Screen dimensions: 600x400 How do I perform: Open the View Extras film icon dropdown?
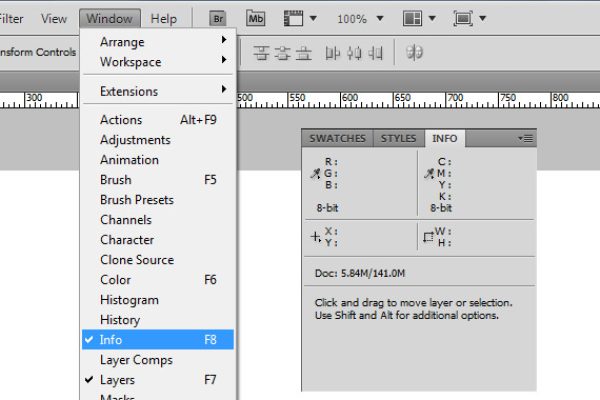tap(299, 19)
